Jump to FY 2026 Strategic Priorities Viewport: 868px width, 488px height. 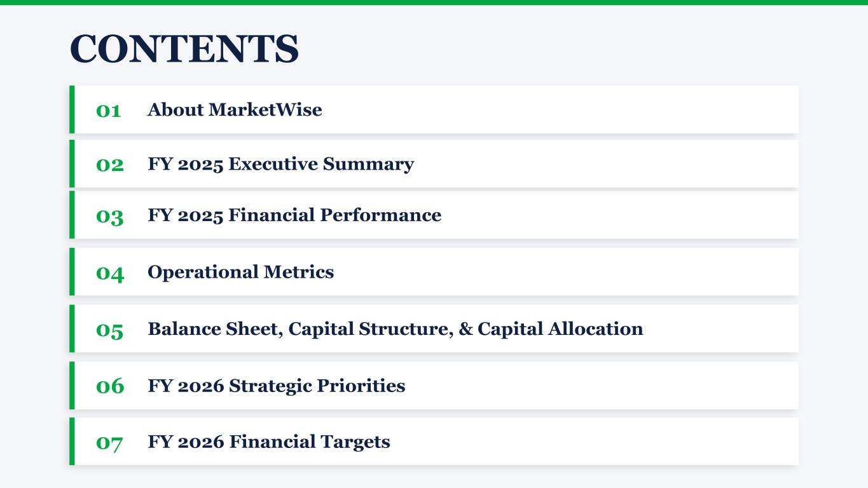coord(276,386)
